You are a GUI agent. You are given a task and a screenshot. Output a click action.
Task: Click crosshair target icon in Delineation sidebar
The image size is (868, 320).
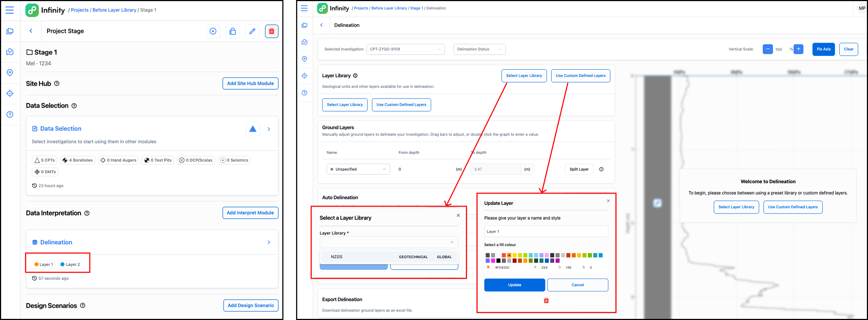pos(305,76)
